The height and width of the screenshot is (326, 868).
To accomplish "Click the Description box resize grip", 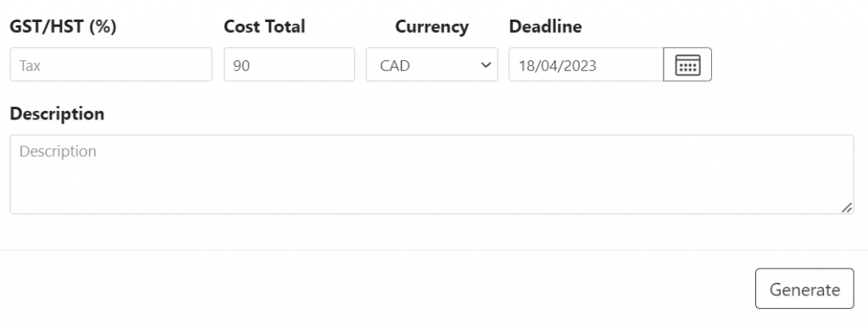I will coord(847,207).
